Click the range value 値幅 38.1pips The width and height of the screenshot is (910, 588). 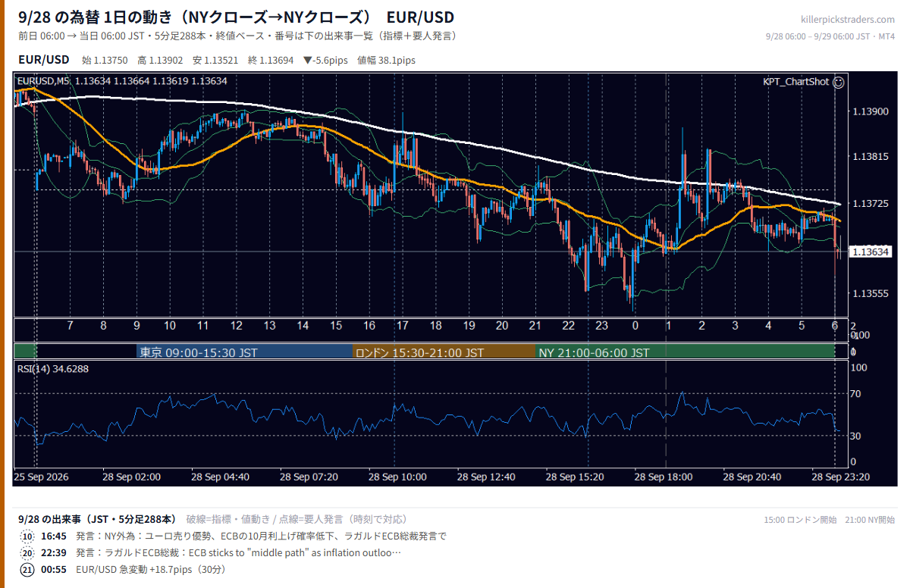[x=386, y=61]
